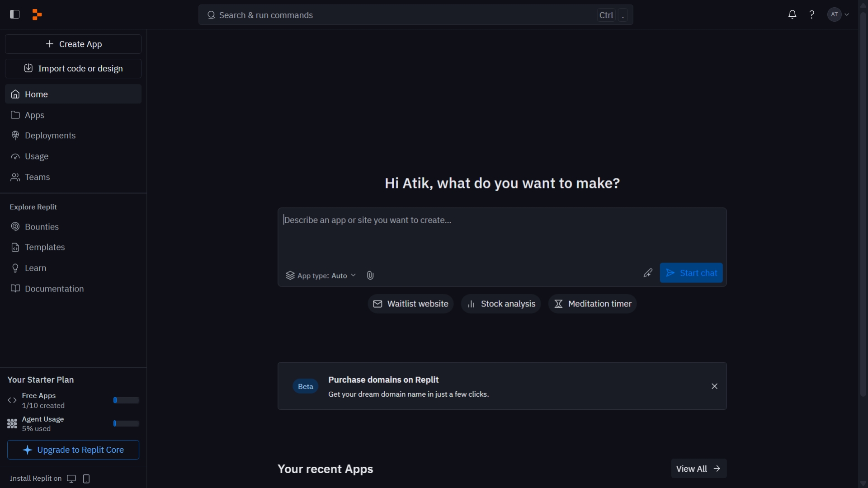Open Deployments in sidebar
This screenshot has width=868, height=488.
click(73, 136)
